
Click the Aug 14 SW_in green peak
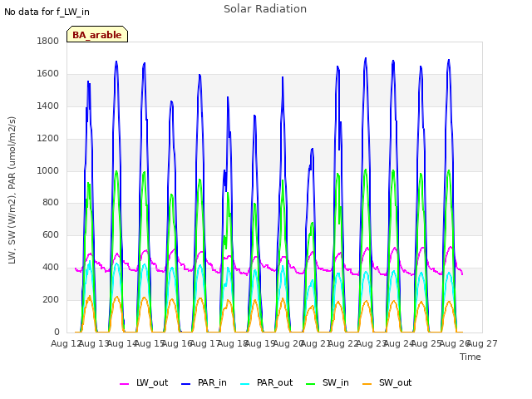(116, 171)
